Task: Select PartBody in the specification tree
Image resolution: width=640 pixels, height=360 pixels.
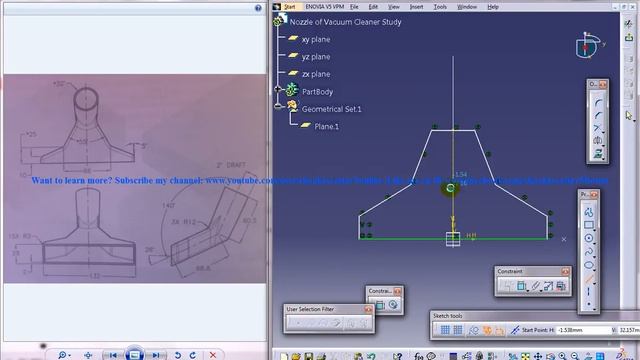Action: (x=317, y=92)
